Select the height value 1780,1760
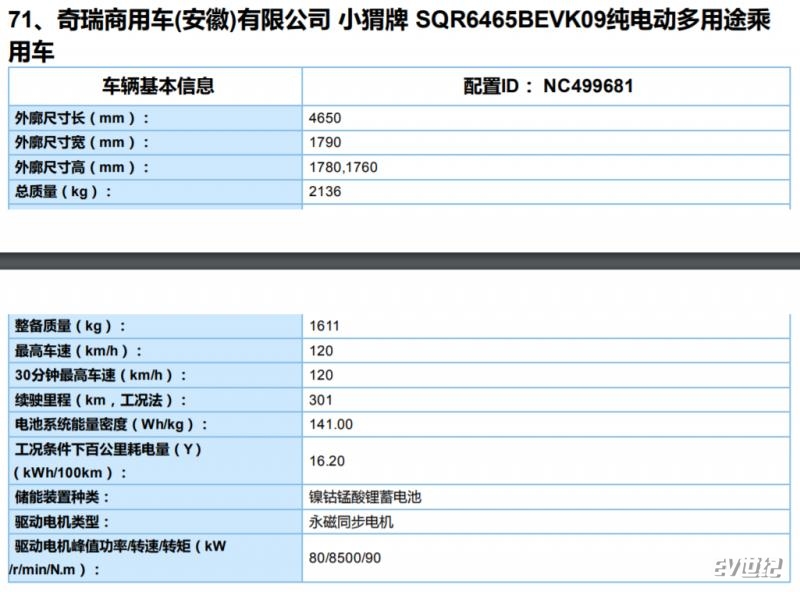The height and width of the screenshot is (592, 800). [x=343, y=167]
